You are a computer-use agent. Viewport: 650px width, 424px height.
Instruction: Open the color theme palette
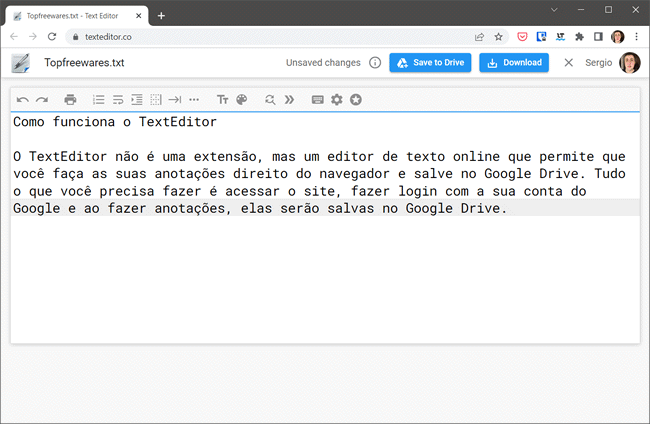242,100
